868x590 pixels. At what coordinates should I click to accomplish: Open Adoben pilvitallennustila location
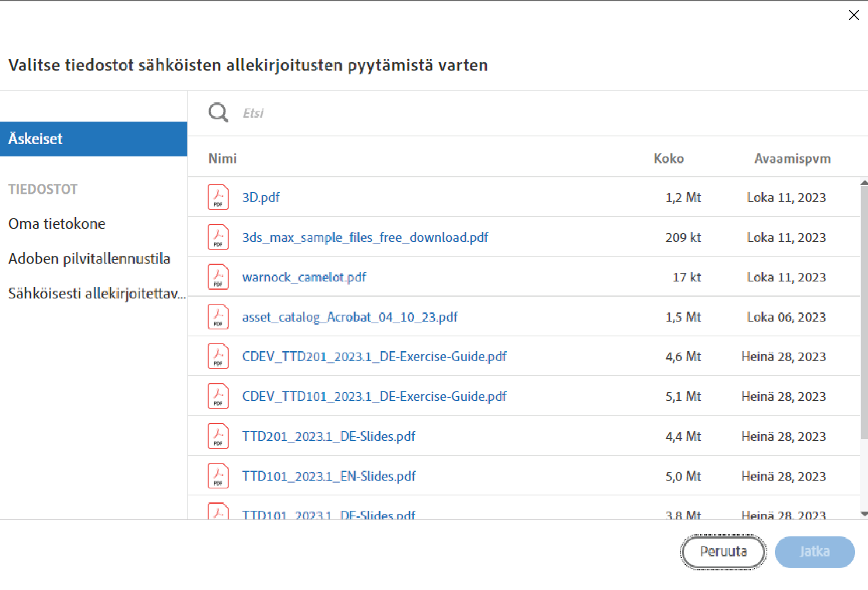coord(89,258)
